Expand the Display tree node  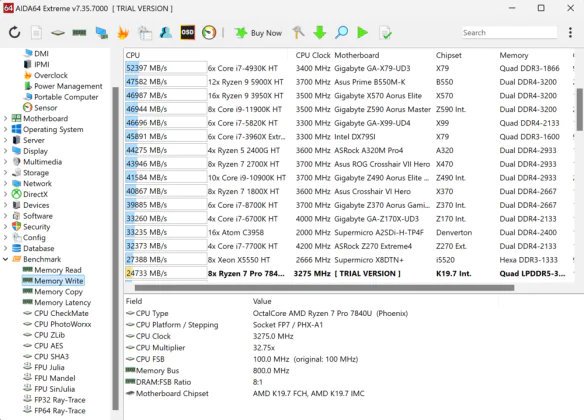(x=5, y=151)
